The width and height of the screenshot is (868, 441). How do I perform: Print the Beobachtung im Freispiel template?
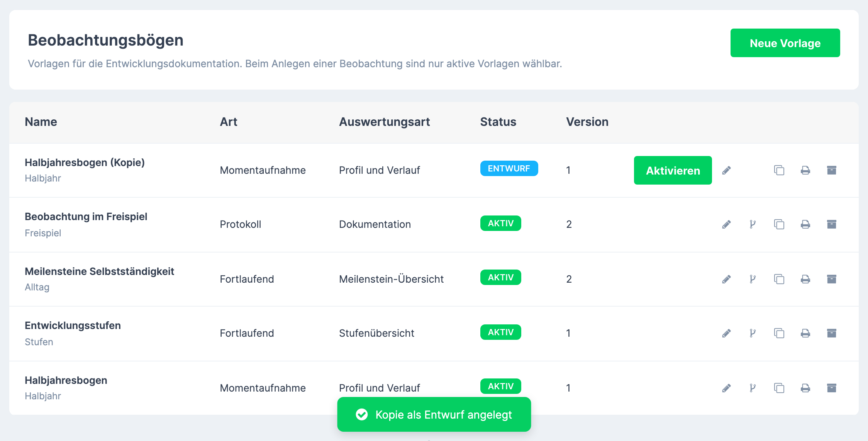(805, 224)
